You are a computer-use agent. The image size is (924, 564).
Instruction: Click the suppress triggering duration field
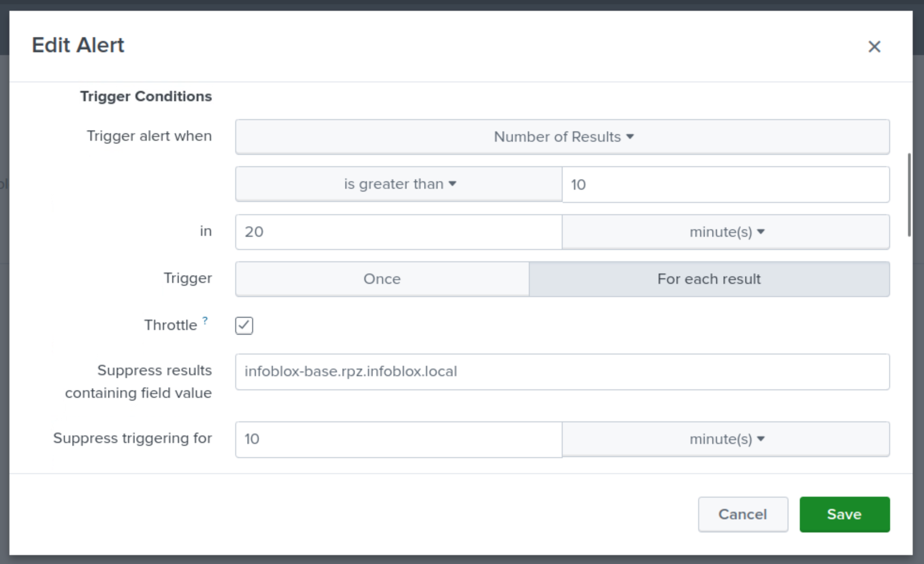point(398,439)
